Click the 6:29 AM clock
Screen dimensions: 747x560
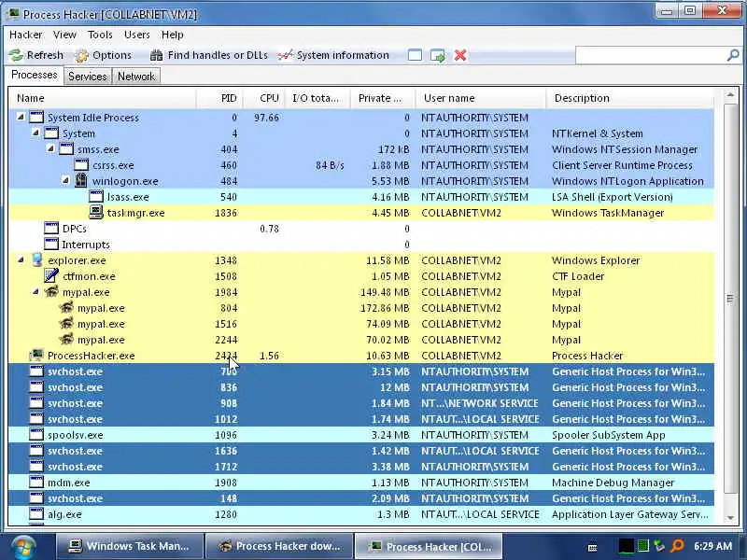[713, 546]
